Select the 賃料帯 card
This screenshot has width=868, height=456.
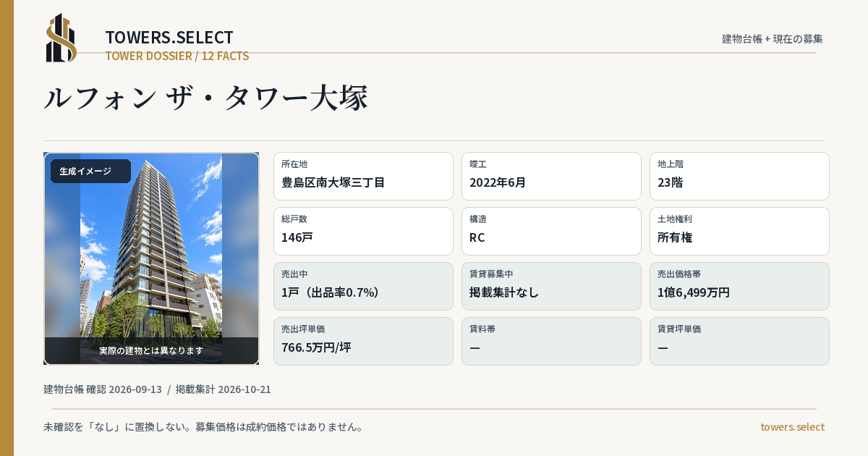(551, 341)
